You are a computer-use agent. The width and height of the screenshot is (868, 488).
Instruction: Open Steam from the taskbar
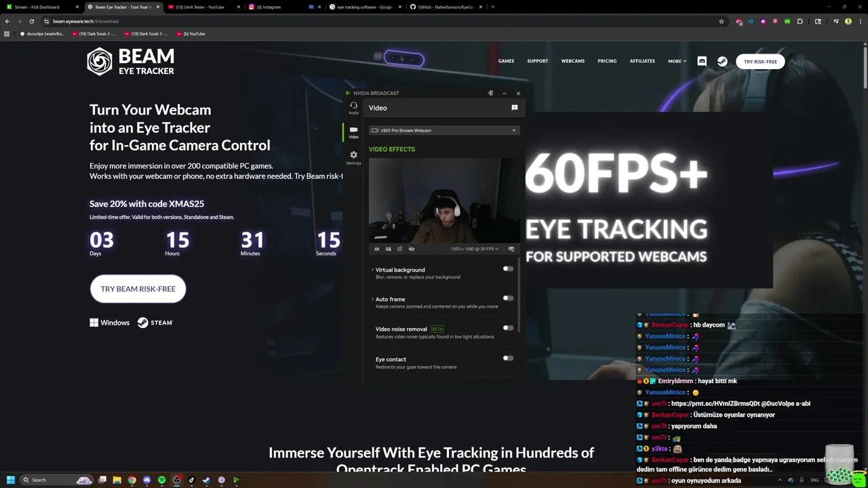pyautogui.click(x=206, y=480)
